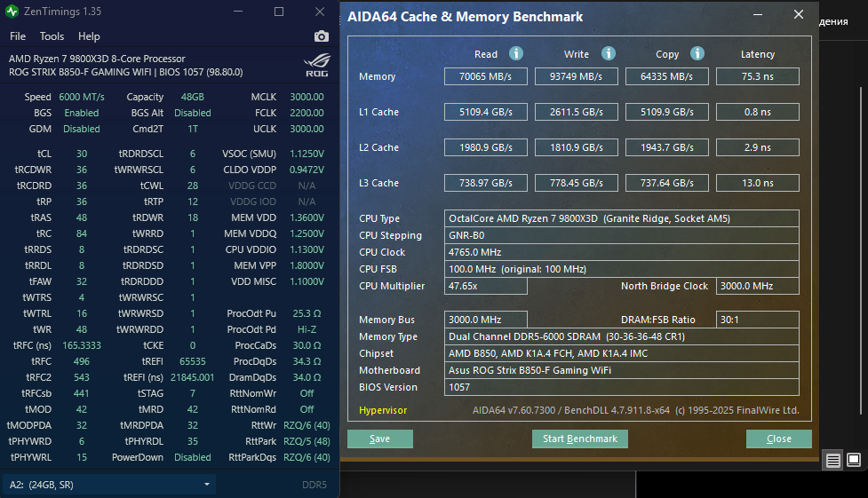The image size is (868, 498).
Task: Show info about the Copy benchmark
Action: pyautogui.click(x=697, y=53)
